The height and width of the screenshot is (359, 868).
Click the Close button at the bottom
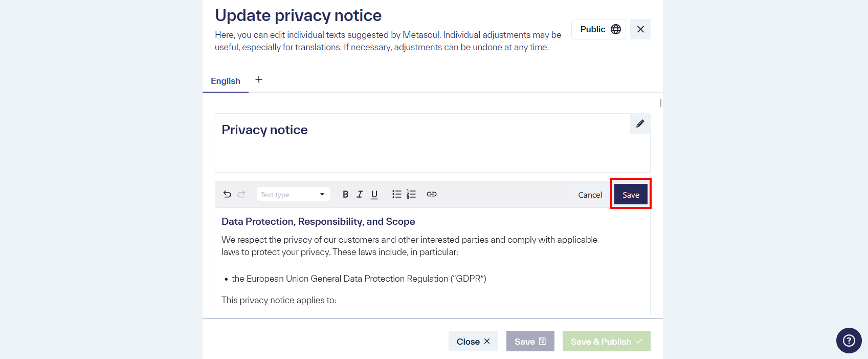pyautogui.click(x=473, y=342)
